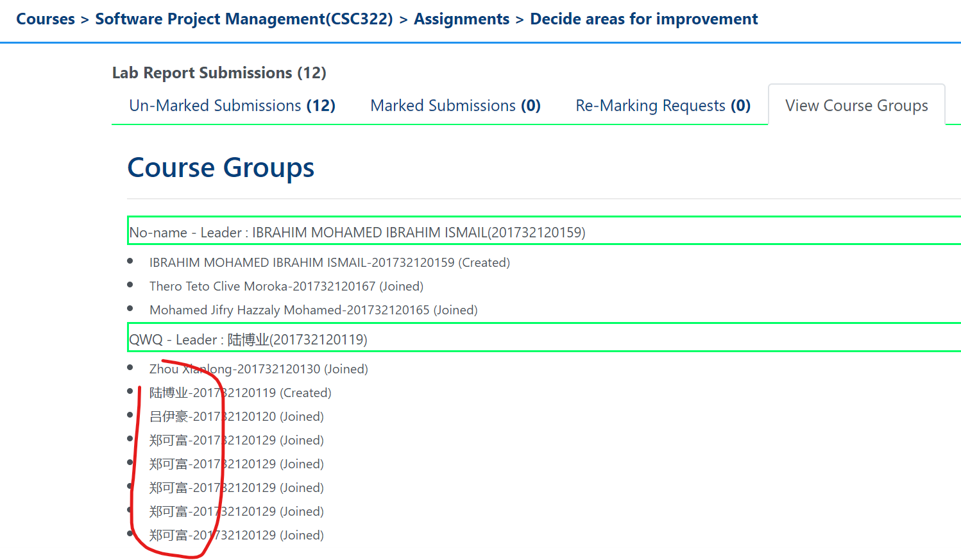Click the Course Groups page title
961x560 pixels.
(x=221, y=168)
